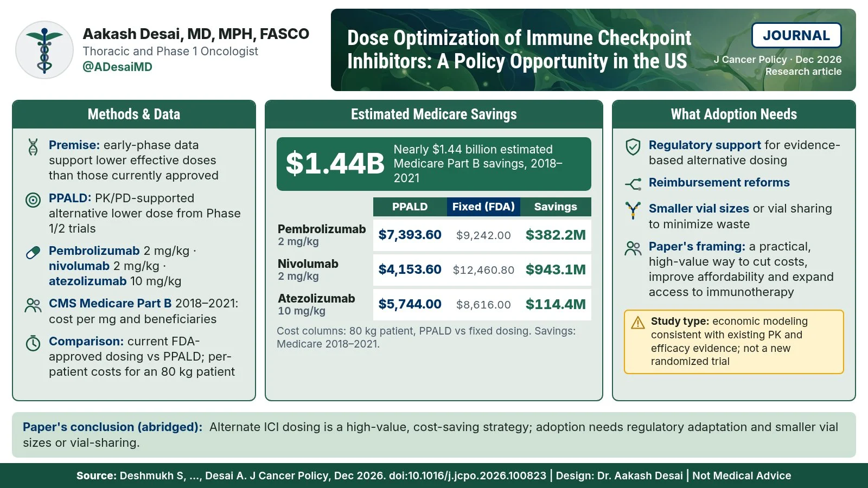Click the "$8,616.00" fixed cost
Screen dimensions: 868x488
pos(483,305)
